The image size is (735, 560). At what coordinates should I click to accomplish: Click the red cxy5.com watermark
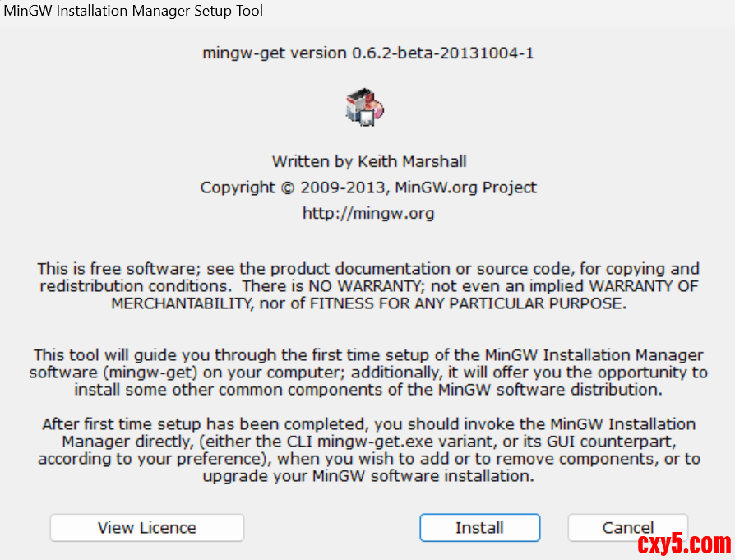click(x=684, y=544)
